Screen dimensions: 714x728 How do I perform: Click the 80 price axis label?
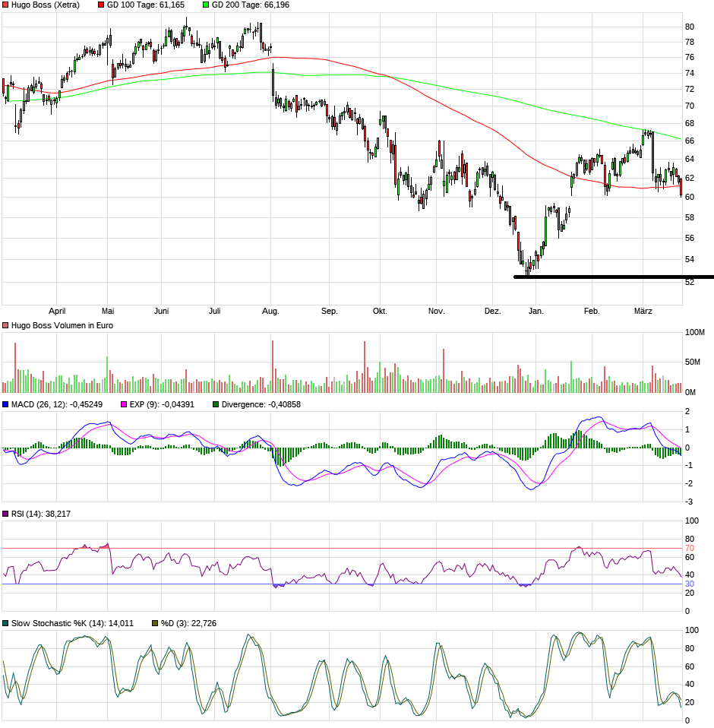click(x=690, y=27)
